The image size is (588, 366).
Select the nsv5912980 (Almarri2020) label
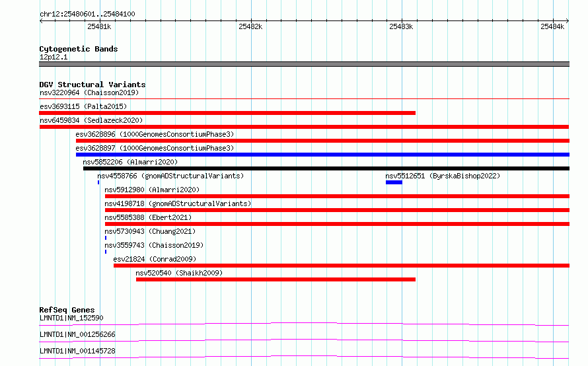pyautogui.click(x=152, y=190)
